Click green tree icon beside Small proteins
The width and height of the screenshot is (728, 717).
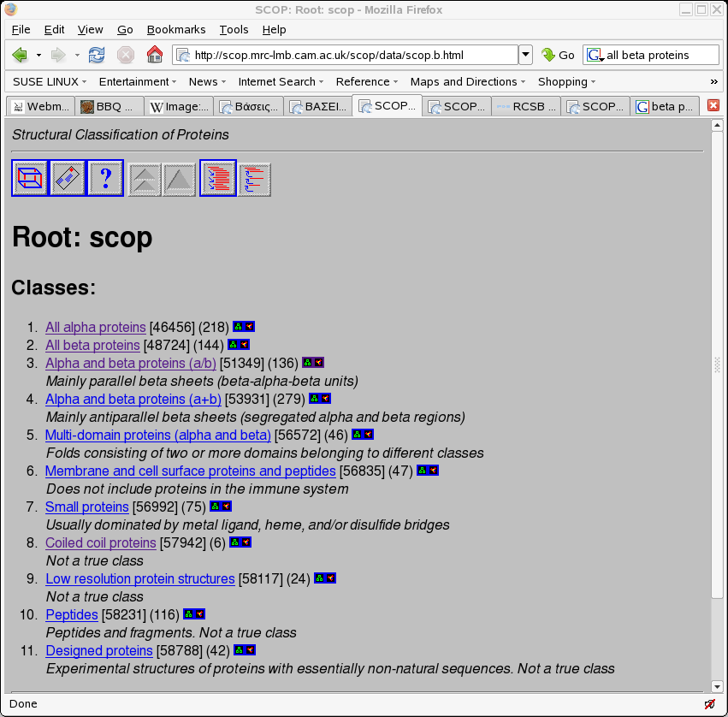pyautogui.click(x=215, y=507)
